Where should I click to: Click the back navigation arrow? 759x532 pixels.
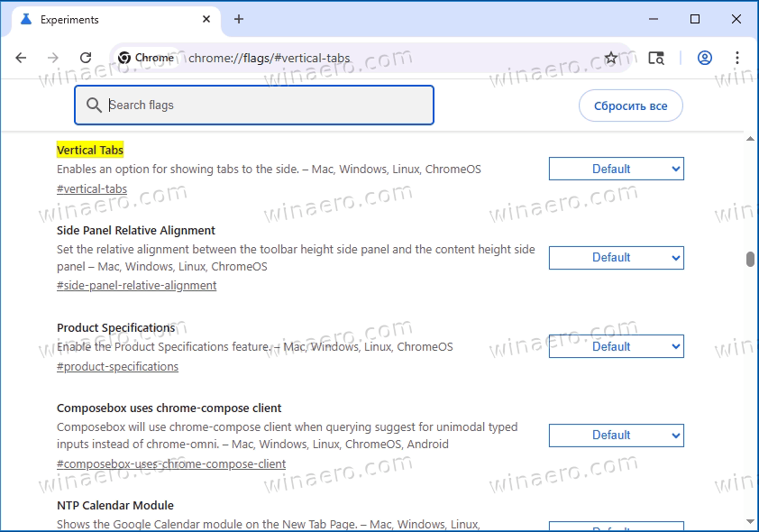coord(21,57)
